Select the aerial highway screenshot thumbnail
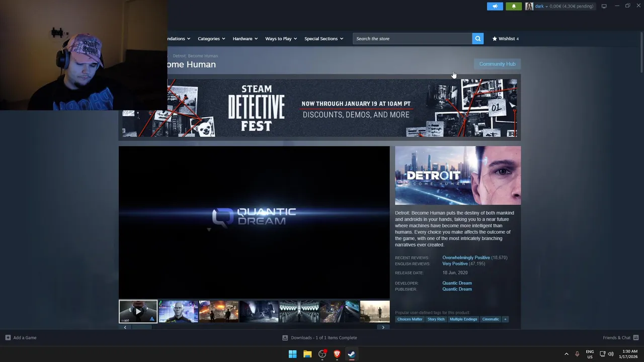Viewport: 644px width, 362px height. coord(339,311)
